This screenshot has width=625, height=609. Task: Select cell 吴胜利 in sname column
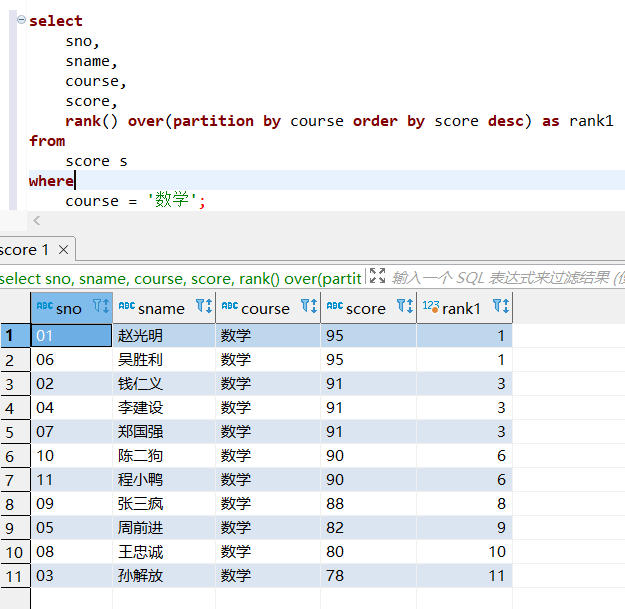[x=164, y=360]
